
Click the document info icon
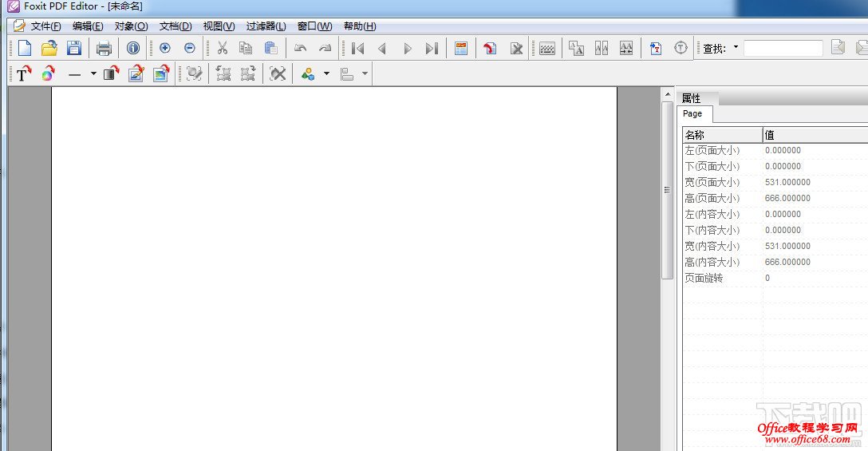[133, 49]
